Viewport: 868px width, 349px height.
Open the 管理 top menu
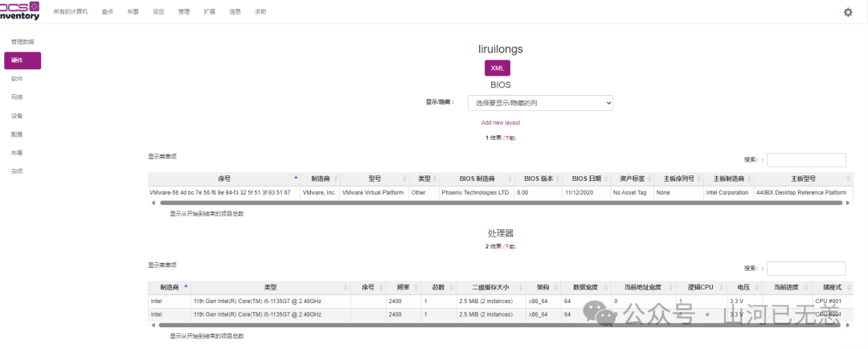coord(184,11)
